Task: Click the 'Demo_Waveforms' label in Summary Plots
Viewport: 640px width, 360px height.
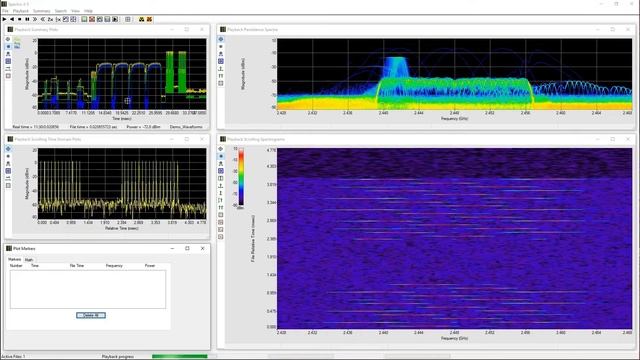Action: pyautogui.click(x=186, y=127)
